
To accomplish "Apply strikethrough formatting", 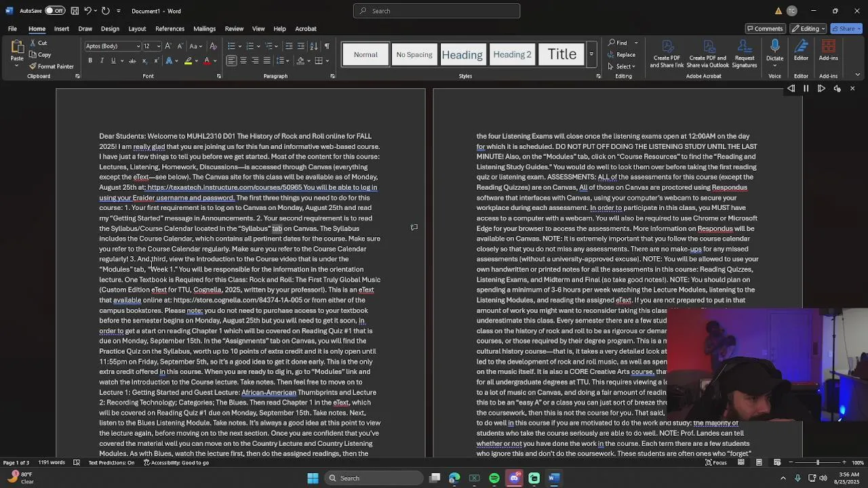I will tap(133, 60).
